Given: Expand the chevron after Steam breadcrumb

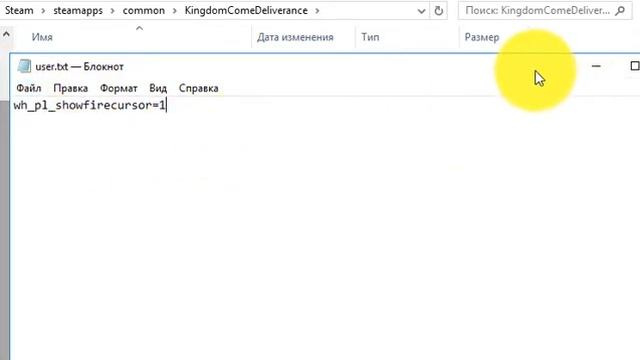Looking at the screenshot, I should [x=43, y=11].
